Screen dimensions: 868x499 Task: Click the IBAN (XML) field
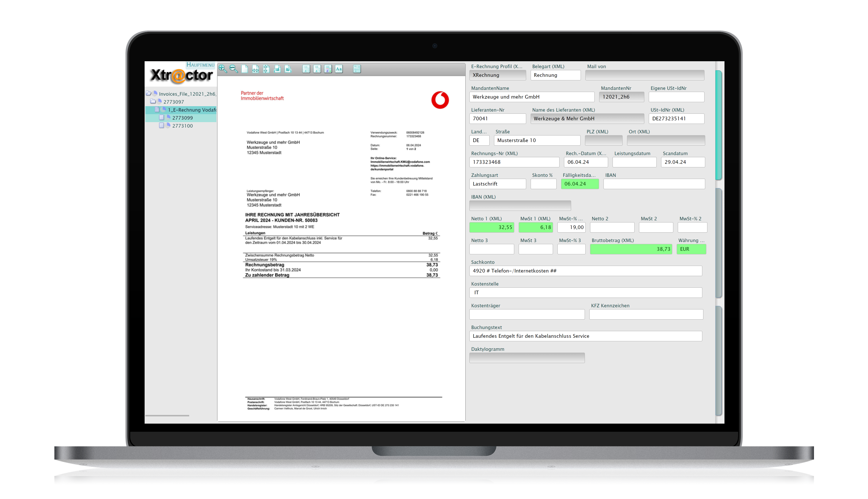click(x=520, y=205)
